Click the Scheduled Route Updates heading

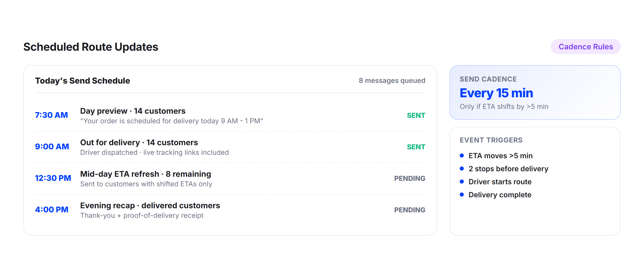91,47
